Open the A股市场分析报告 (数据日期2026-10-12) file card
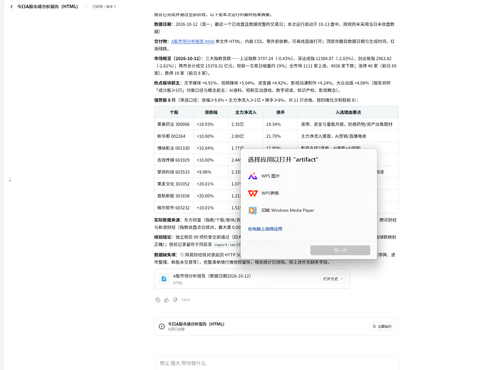500x370 pixels. [x=252, y=279]
